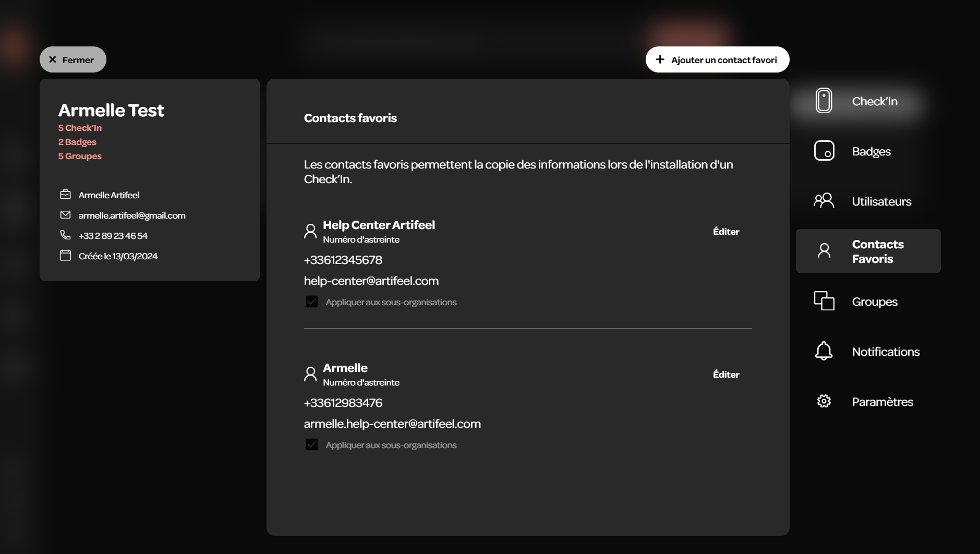Click the Badges icon in sidebar
Screen dimensions: 980x554
point(824,151)
